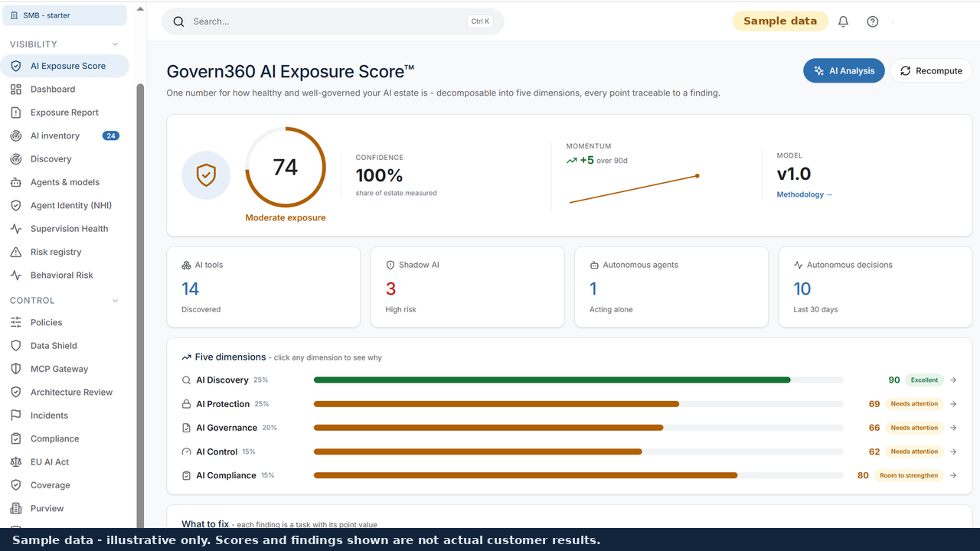Click the Behavioral Risk activity icon
The image size is (980, 551).
click(15, 275)
